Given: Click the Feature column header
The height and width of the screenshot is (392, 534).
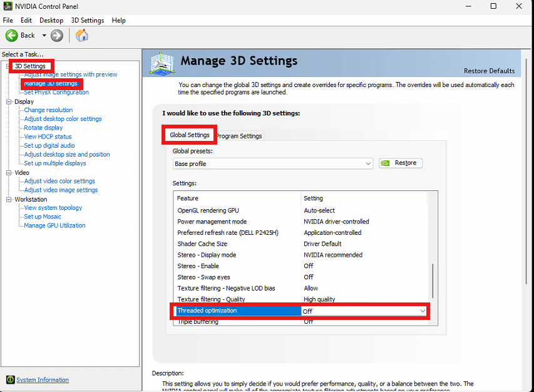Looking at the screenshot, I should point(237,199).
